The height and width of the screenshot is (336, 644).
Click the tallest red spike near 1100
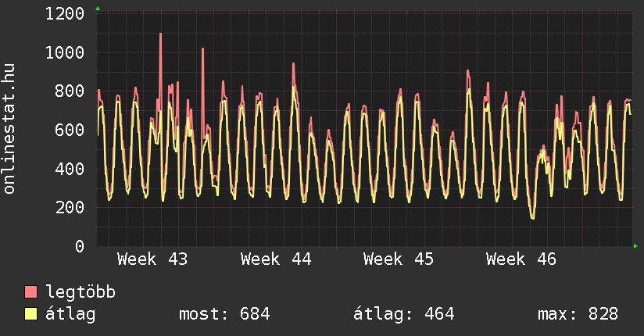[160, 35]
